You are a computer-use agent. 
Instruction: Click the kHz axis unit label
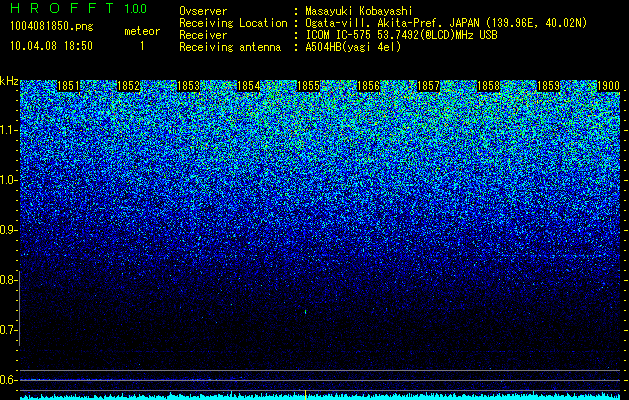pos(9,81)
